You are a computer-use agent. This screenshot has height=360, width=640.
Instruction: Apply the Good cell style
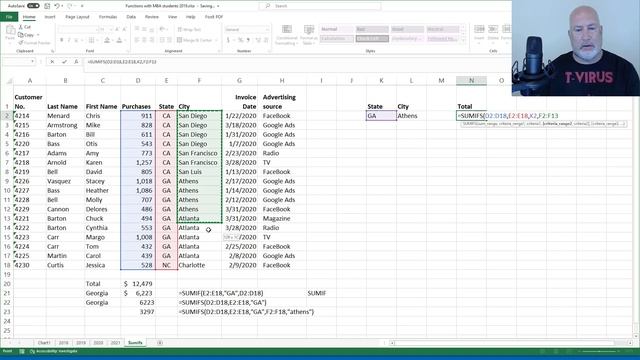(407, 29)
